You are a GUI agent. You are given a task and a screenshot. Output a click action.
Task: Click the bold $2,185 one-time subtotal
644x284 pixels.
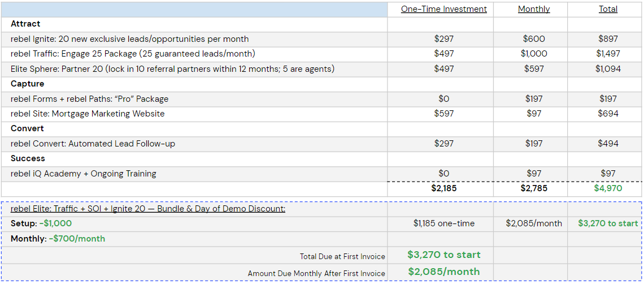[443, 188]
